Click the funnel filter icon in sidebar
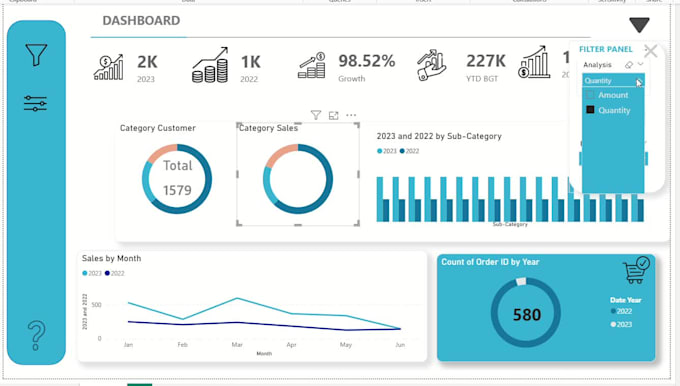 pyautogui.click(x=36, y=55)
